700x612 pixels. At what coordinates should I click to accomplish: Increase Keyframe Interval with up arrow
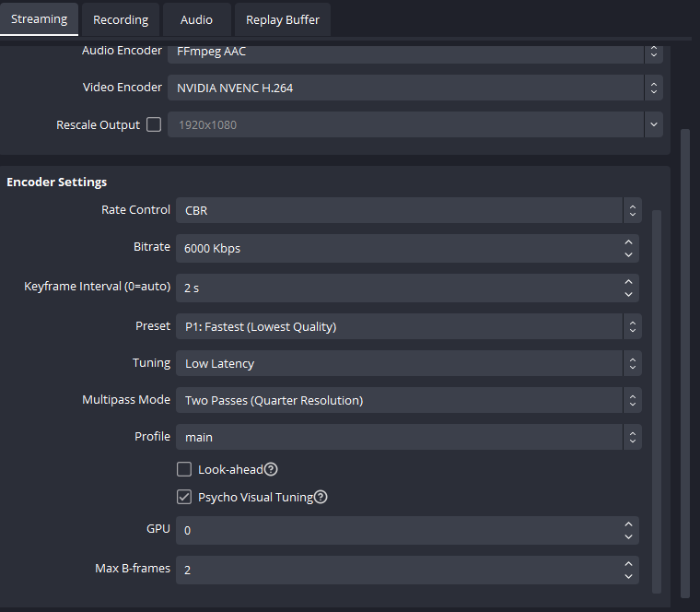coord(628,282)
